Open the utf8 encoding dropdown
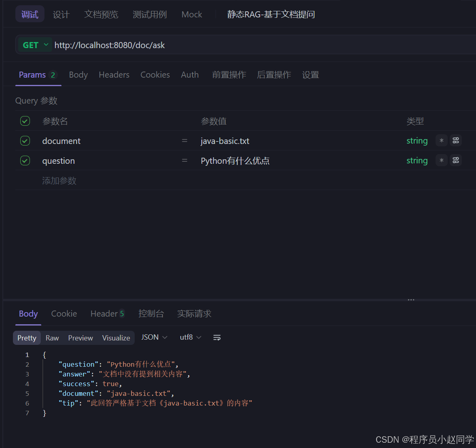The height and width of the screenshot is (448, 476). pos(190,337)
